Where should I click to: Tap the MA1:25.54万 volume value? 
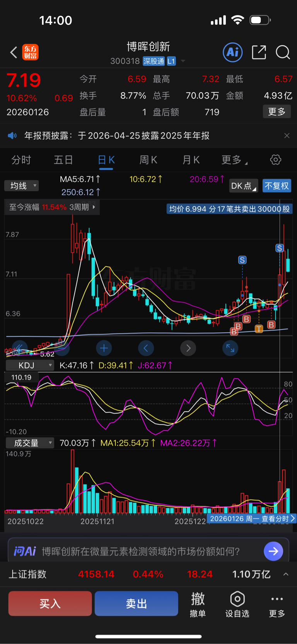tap(128, 443)
